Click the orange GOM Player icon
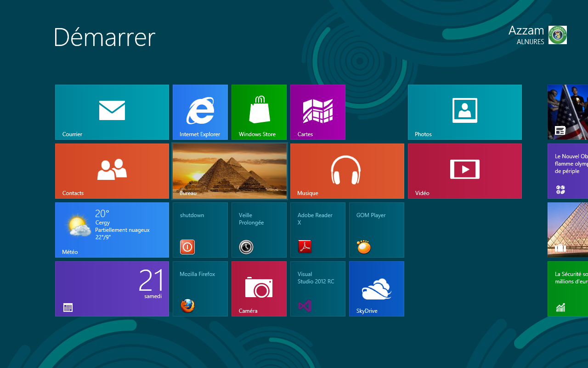 [x=364, y=247]
